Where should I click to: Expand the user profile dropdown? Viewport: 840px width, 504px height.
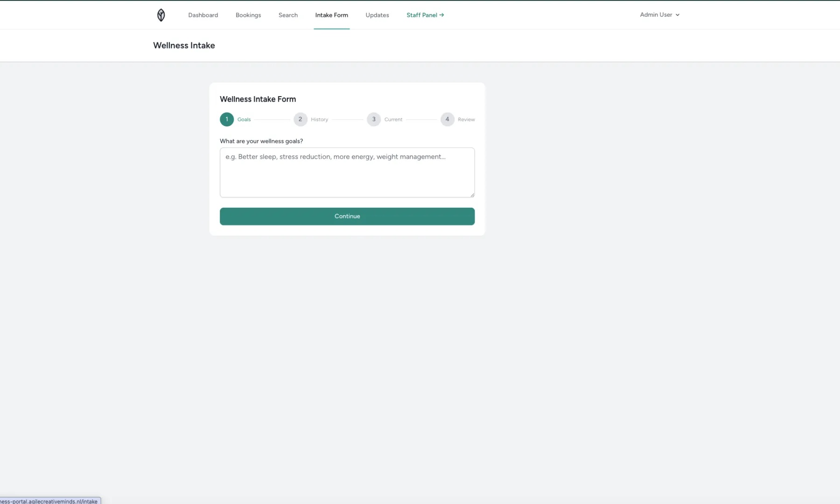pos(659,14)
